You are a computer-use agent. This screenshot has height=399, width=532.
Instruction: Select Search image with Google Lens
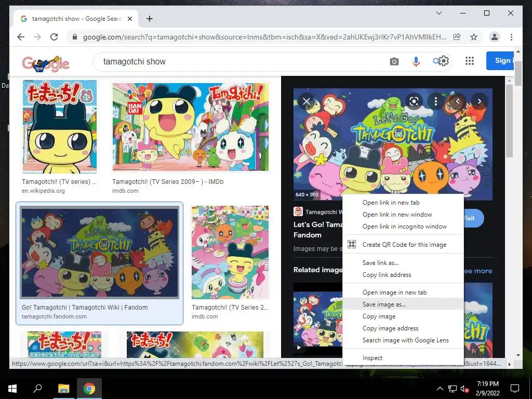click(x=403, y=340)
